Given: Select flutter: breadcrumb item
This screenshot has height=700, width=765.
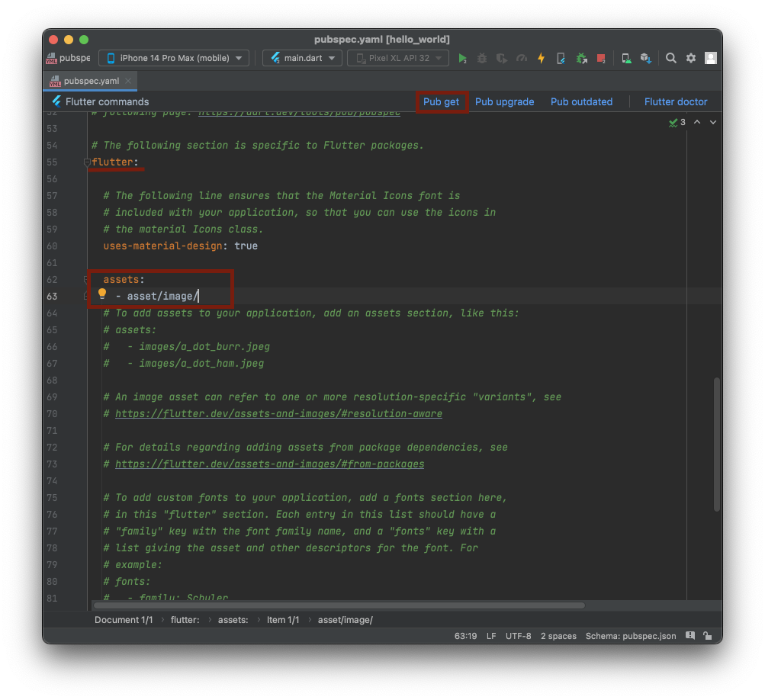Looking at the screenshot, I should tap(185, 619).
